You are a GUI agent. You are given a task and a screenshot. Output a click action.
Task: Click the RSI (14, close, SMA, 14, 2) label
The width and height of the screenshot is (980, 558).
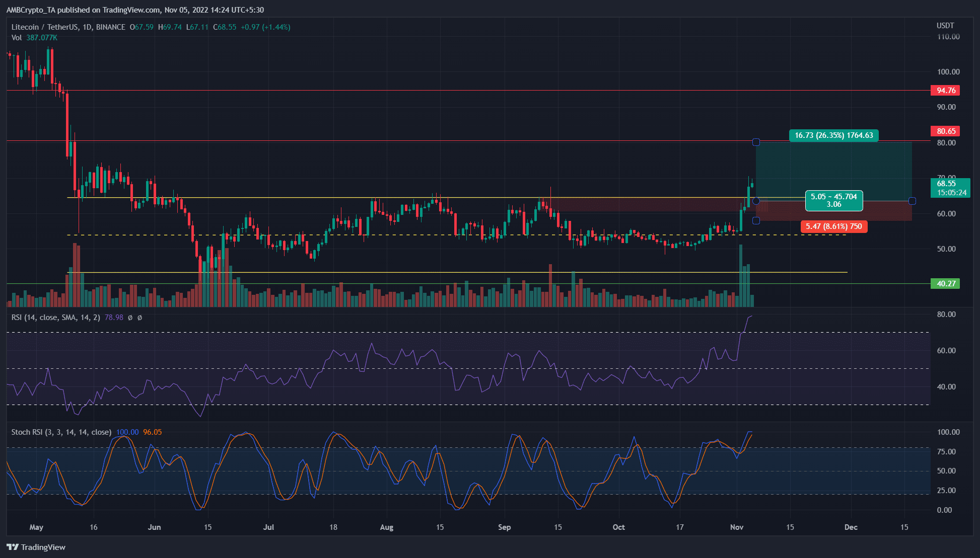coord(55,317)
